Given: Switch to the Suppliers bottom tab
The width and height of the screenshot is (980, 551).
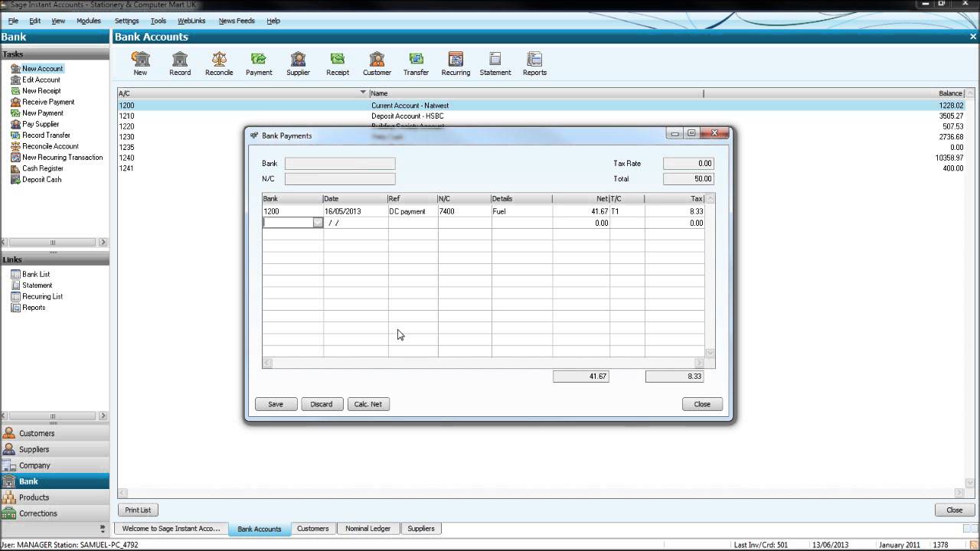Looking at the screenshot, I should point(421,529).
